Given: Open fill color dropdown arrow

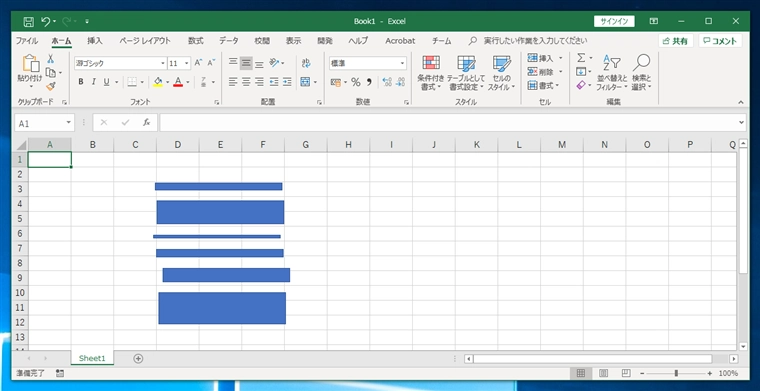Looking at the screenshot, I should (x=168, y=82).
